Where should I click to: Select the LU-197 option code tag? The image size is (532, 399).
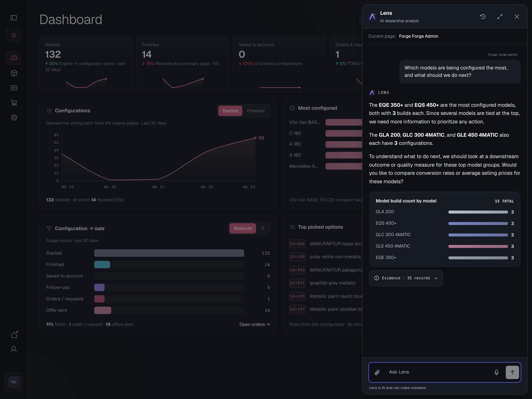(297, 309)
